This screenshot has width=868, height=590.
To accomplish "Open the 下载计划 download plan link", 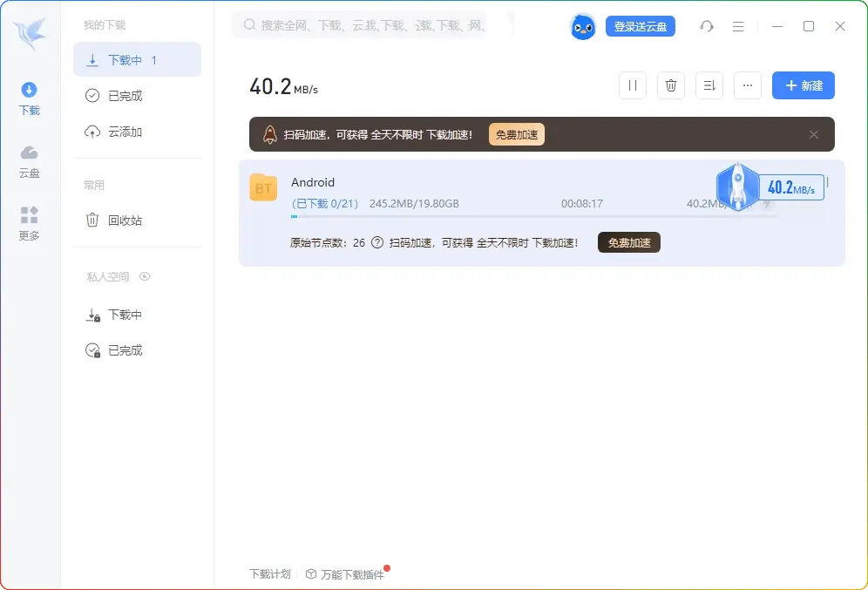I will click(270, 574).
